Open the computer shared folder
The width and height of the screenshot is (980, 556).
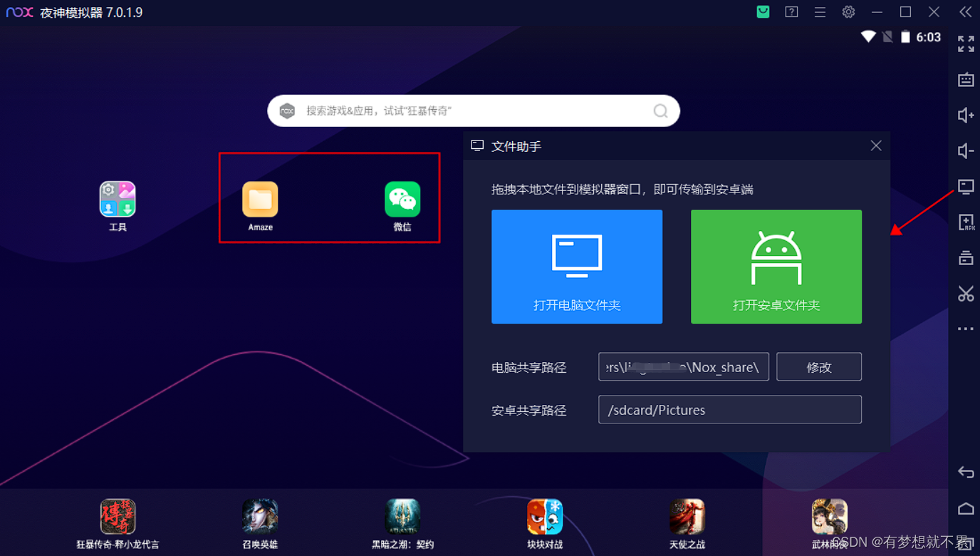[x=577, y=267]
